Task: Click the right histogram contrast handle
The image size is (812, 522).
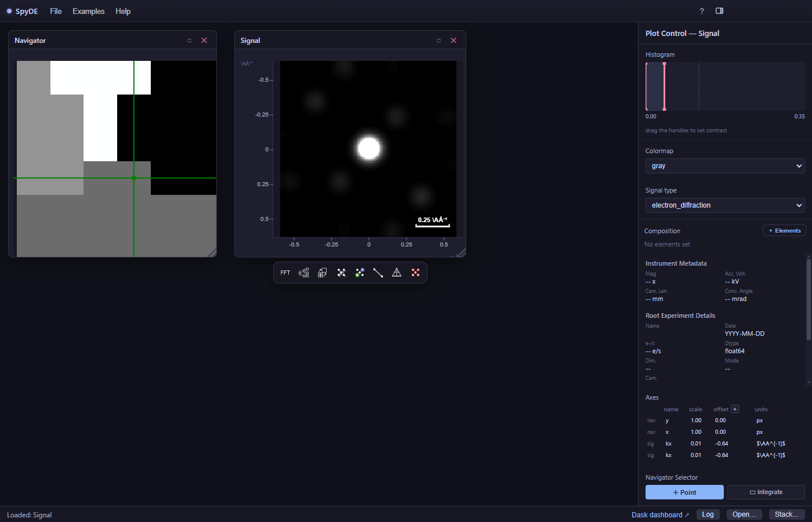Action: pyautogui.click(x=664, y=86)
